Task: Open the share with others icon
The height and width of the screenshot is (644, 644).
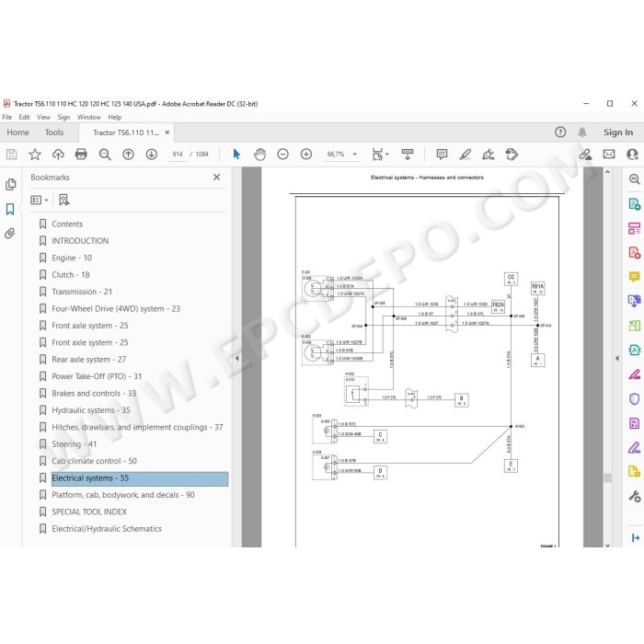Action: click(632, 155)
